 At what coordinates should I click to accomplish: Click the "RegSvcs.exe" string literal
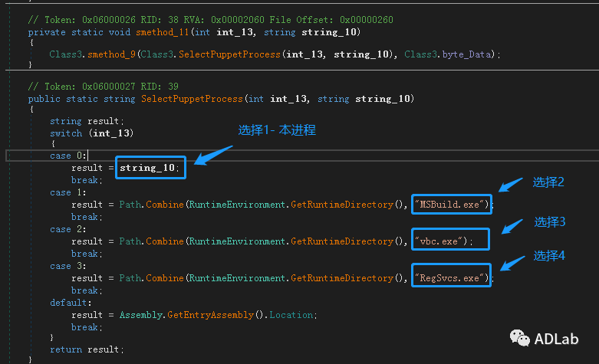click(451, 277)
